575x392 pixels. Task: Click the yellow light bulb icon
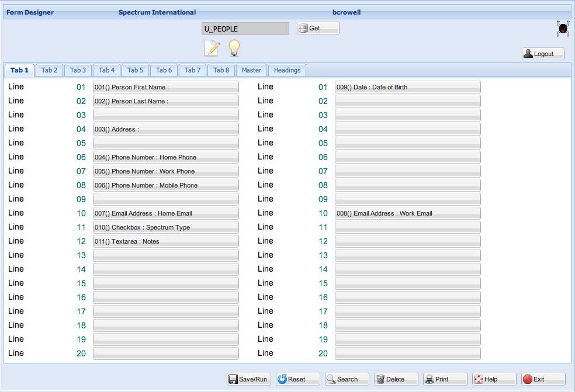tap(234, 48)
